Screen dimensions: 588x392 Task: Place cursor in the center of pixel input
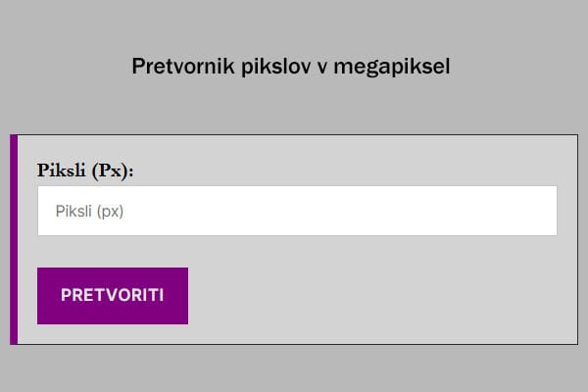click(297, 211)
